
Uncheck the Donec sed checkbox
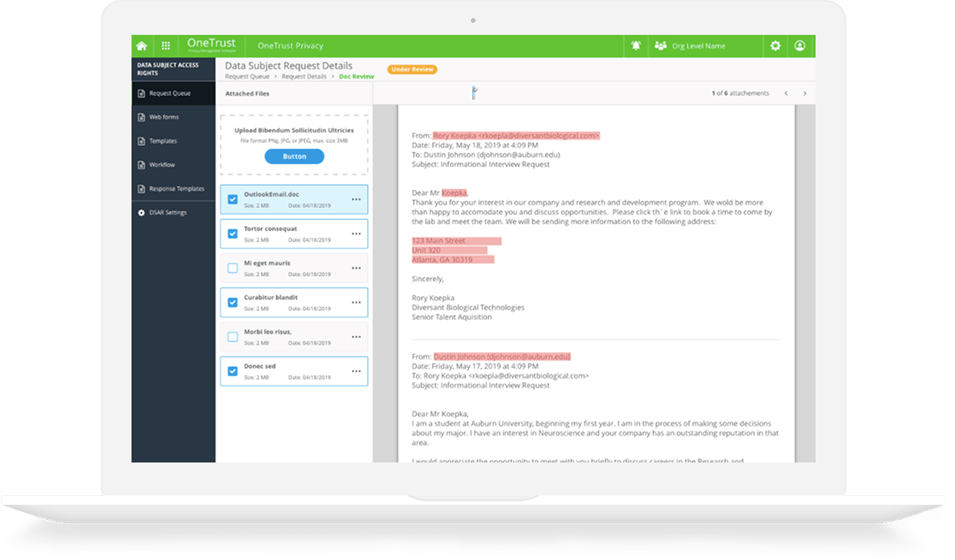(233, 371)
